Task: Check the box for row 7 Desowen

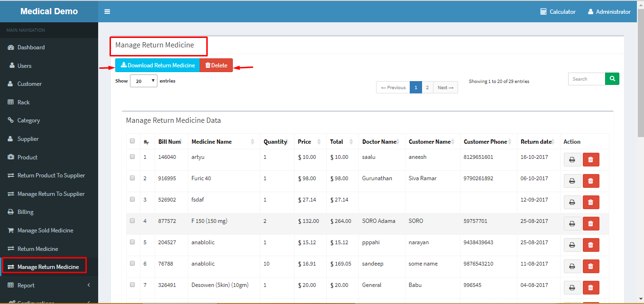Action: pyautogui.click(x=132, y=285)
